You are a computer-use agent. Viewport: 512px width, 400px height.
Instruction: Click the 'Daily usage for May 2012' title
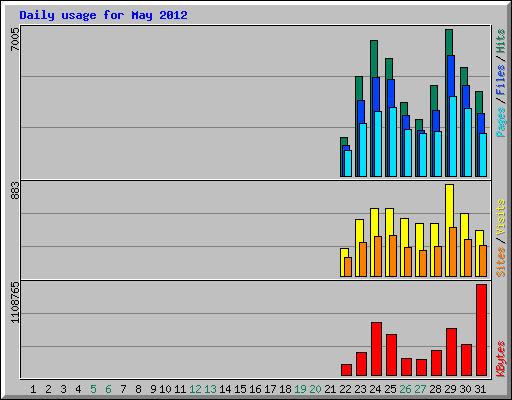tap(103, 15)
